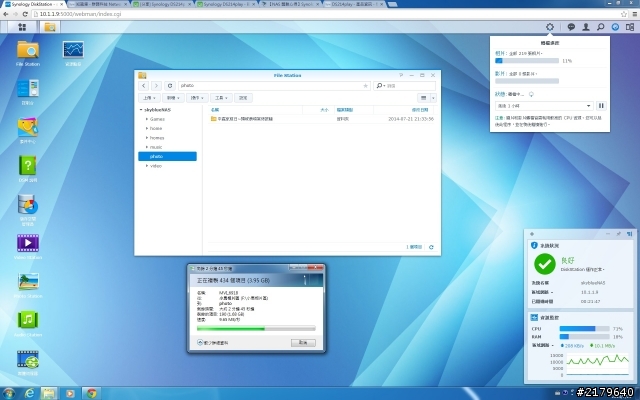
Task: Open the Control Panel desktop icon
Action: (x=28, y=92)
